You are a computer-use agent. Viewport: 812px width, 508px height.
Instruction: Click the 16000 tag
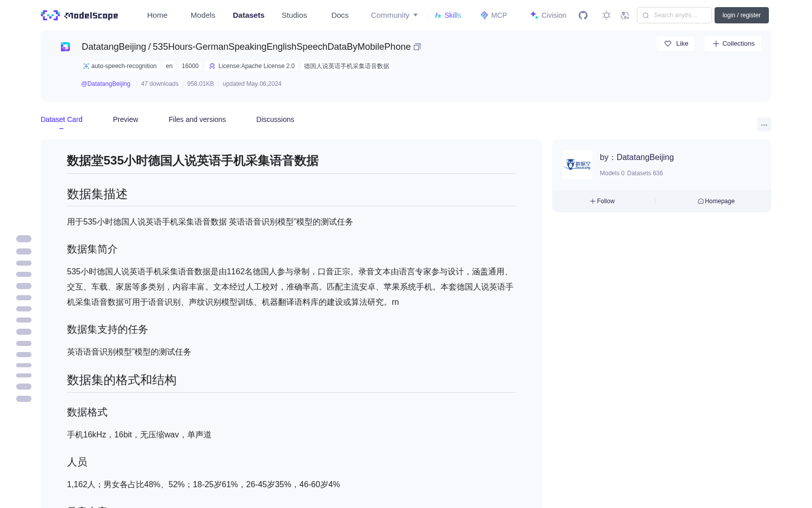(x=190, y=66)
